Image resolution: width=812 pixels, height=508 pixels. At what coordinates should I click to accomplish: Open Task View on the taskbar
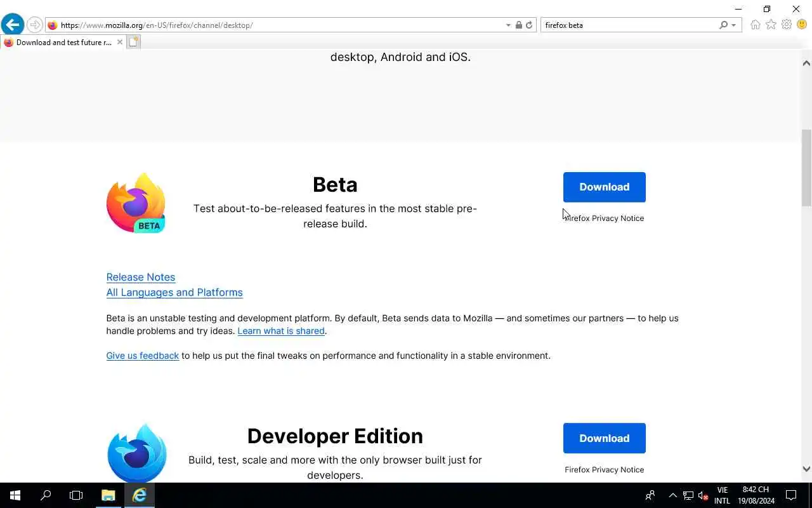(x=76, y=495)
